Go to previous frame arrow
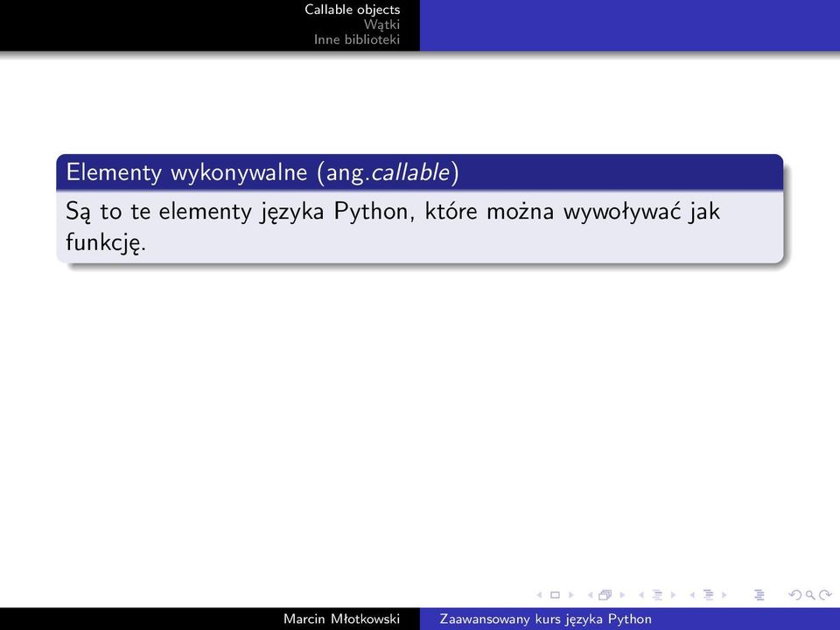840x630 pixels. (x=590, y=595)
